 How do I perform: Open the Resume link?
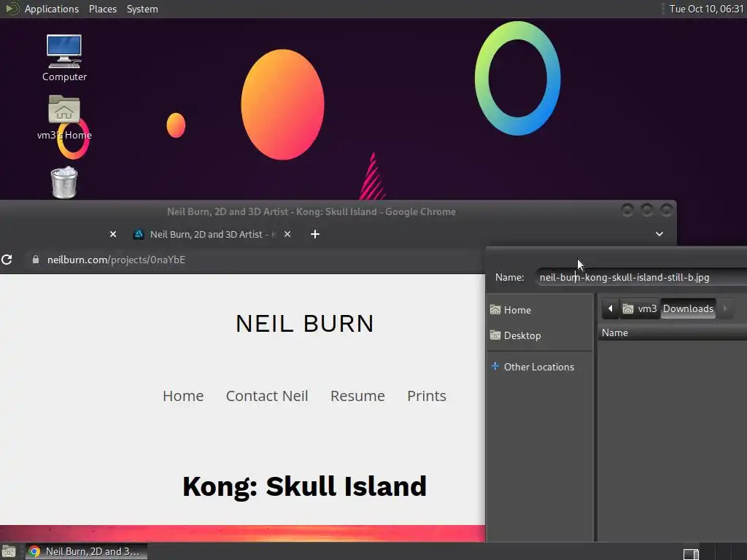tap(357, 396)
